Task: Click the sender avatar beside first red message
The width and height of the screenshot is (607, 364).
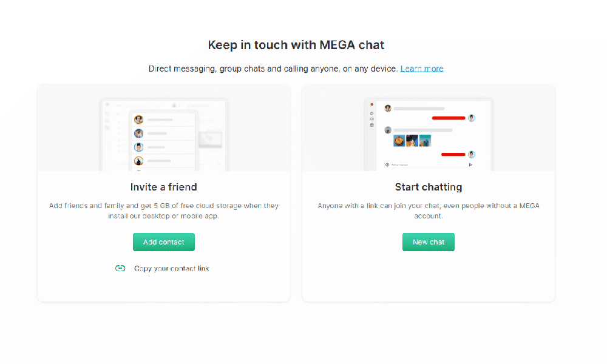Action: tap(472, 118)
